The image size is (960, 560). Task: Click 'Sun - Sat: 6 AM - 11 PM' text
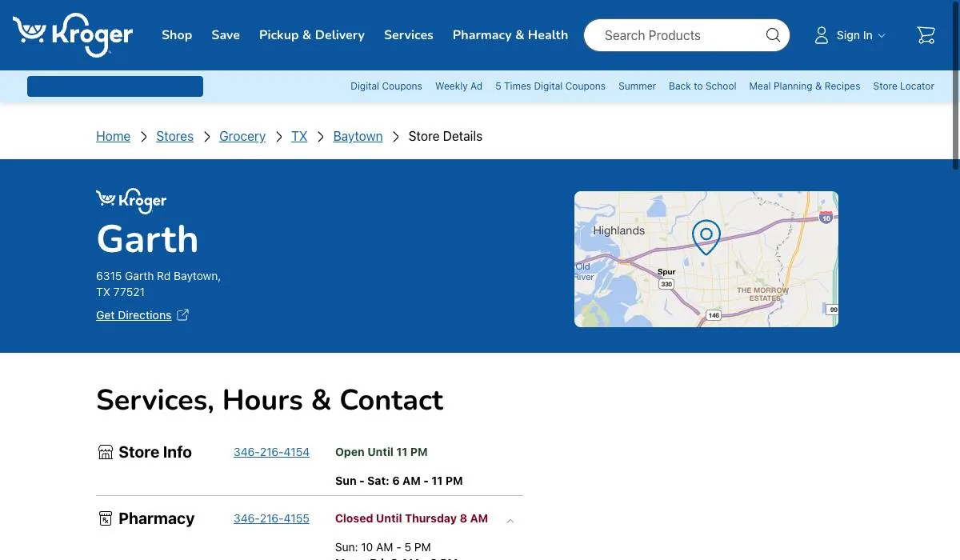point(398,481)
